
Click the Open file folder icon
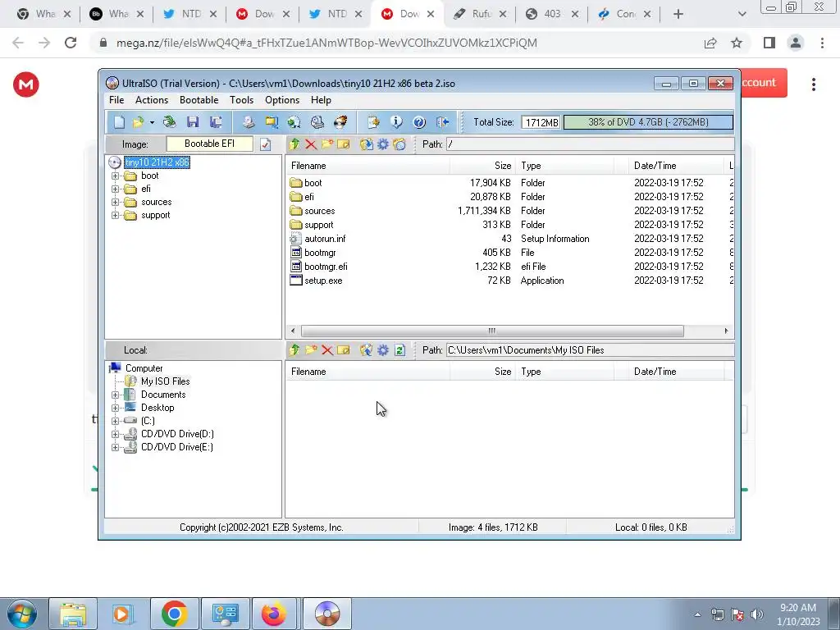coord(138,122)
